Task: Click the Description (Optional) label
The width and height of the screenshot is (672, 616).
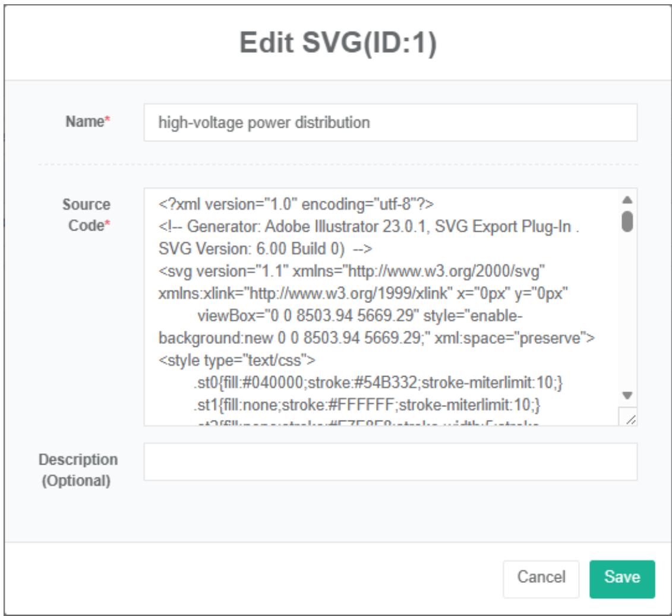Action: click(x=78, y=470)
